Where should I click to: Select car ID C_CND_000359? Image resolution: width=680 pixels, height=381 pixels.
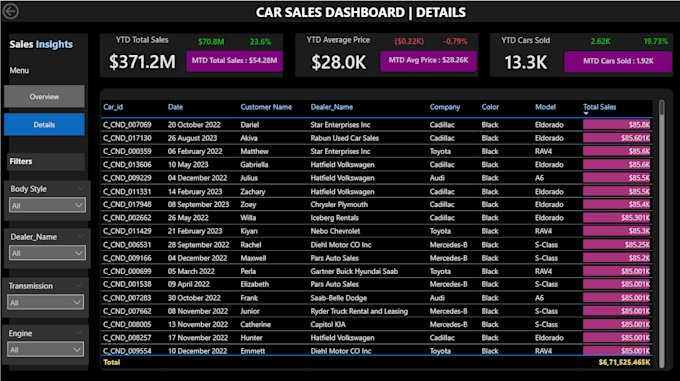pos(127,151)
